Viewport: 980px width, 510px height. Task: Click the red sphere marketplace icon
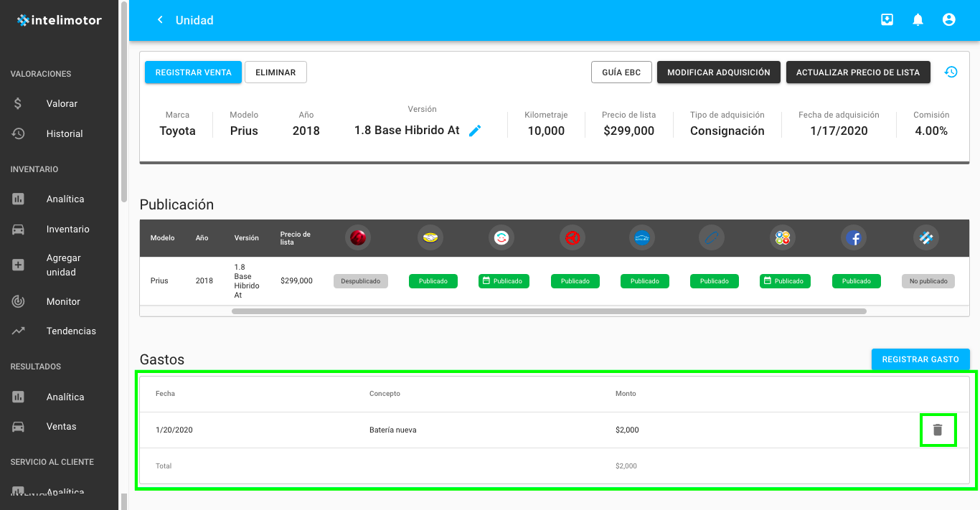[358, 237]
